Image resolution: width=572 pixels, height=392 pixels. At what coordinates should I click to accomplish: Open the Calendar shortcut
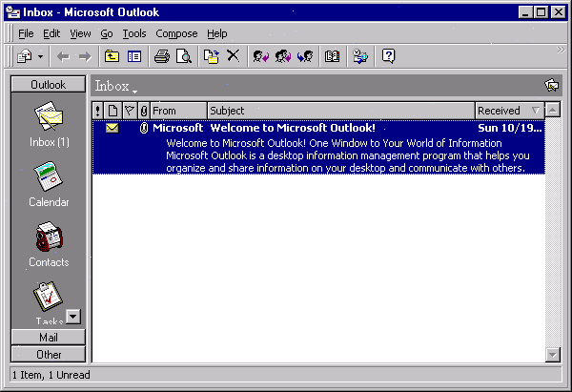click(x=49, y=184)
